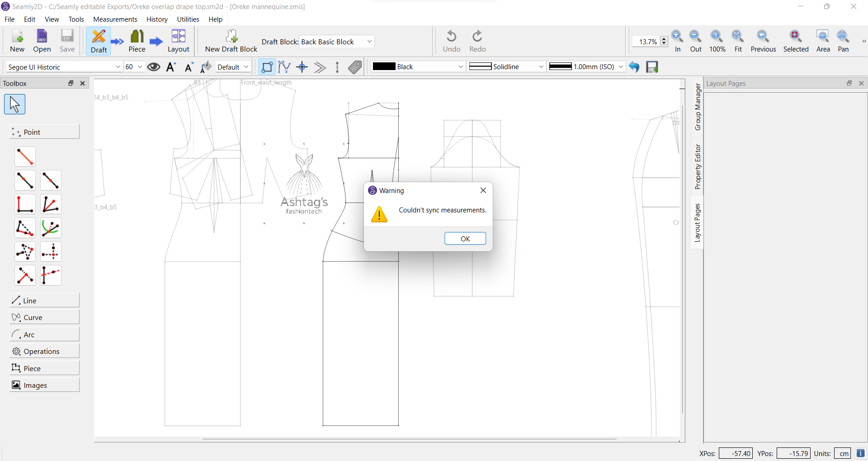
Task: Expand the Segoe UI Historic font dropdown
Action: [x=64, y=67]
